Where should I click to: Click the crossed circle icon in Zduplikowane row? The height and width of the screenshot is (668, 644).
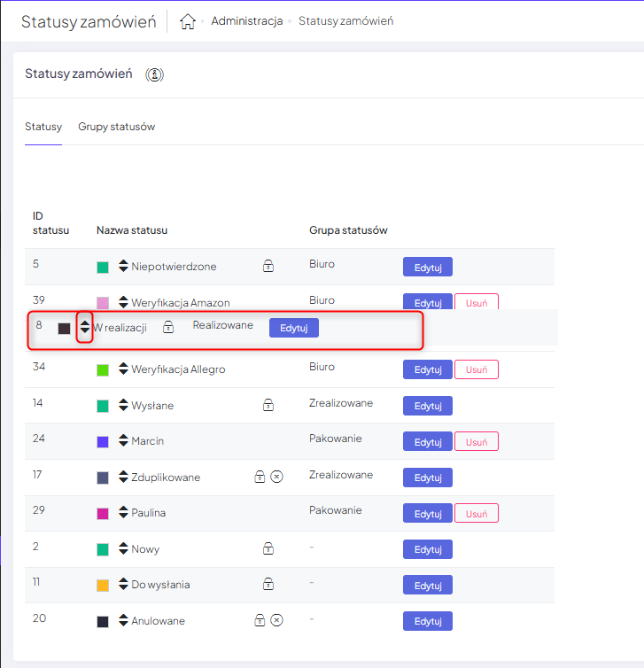point(276,477)
